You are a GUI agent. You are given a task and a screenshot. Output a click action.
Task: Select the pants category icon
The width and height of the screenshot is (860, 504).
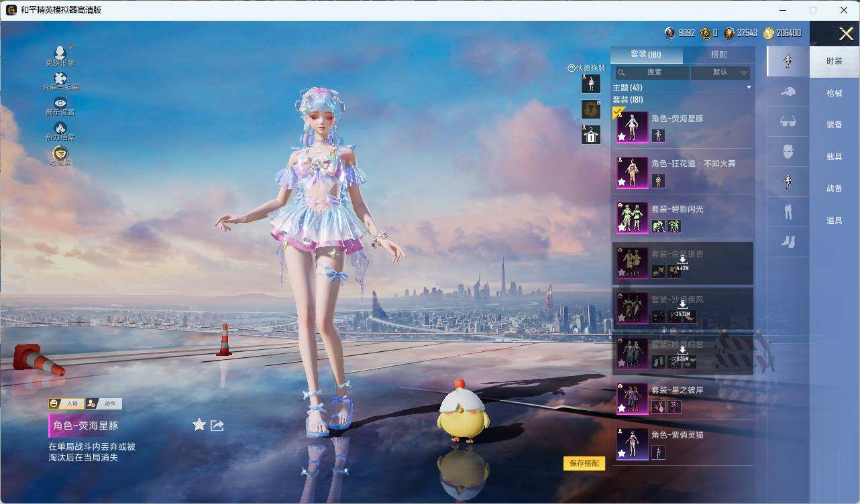788,212
